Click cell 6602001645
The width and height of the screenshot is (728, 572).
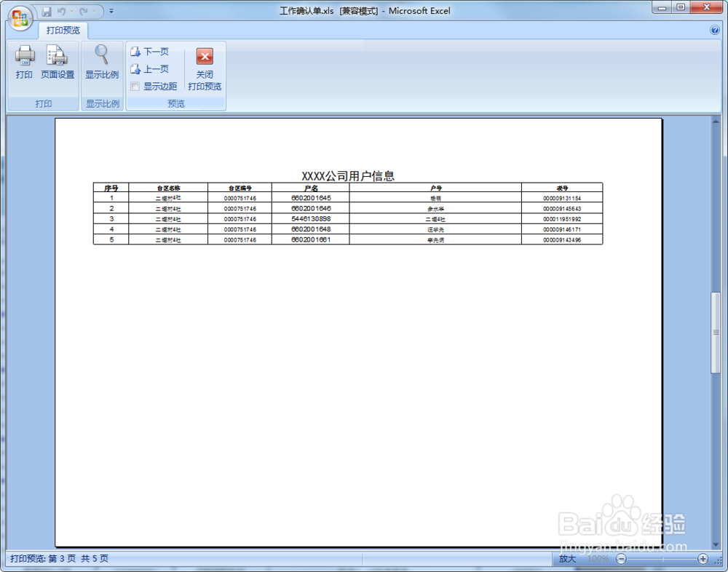coord(311,198)
